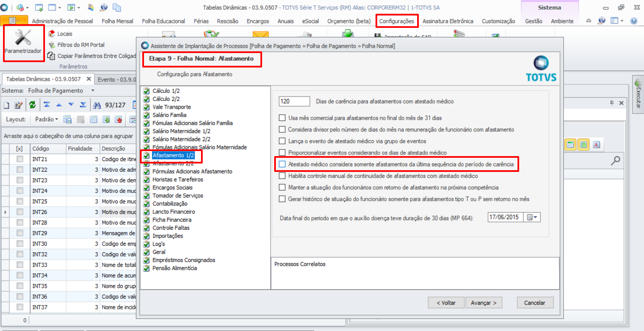Viewport: 644px width, 331px height.
Task: Jump to the first record
Action: coord(47,105)
